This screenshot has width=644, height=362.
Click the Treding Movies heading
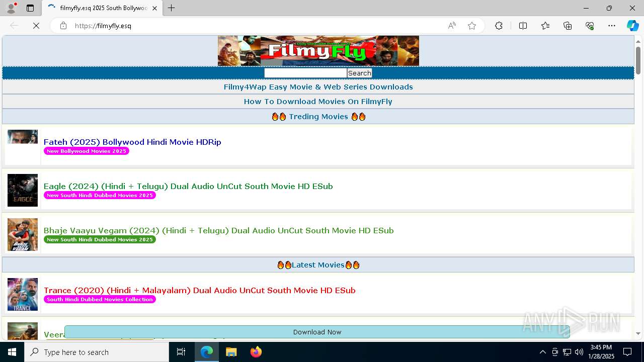318,117
